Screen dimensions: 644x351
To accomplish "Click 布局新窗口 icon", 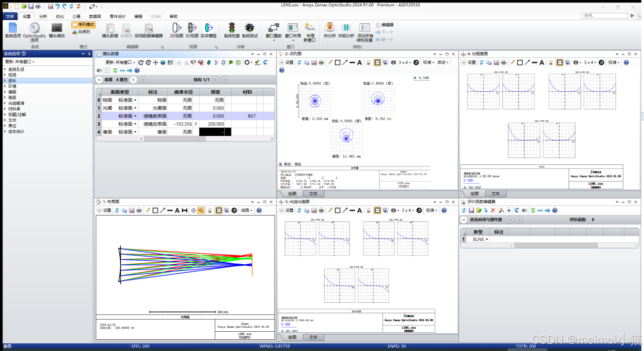I will pos(310,31).
